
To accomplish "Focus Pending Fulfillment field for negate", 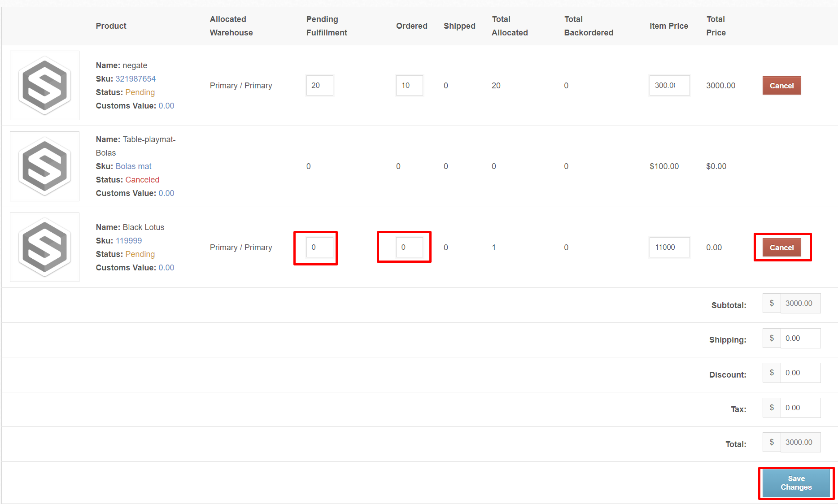I will point(319,85).
